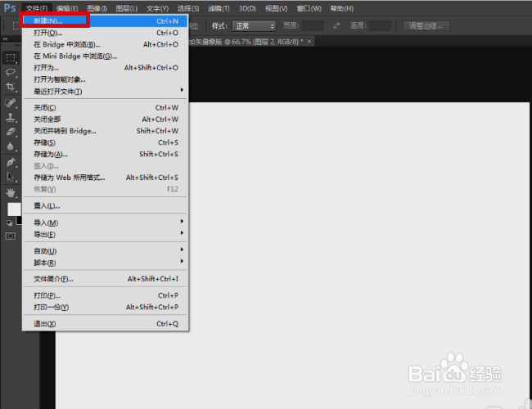This screenshot has width=532, height=409.
Task: Choose 打开为智能对象 entry
Action: pyautogui.click(x=106, y=79)
